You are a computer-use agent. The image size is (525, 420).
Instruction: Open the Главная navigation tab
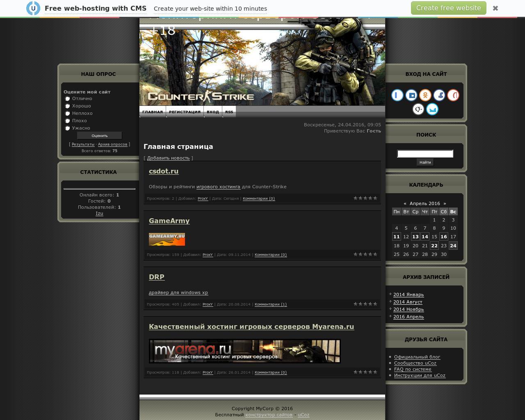pyautogui.click(x=153, y=112)
